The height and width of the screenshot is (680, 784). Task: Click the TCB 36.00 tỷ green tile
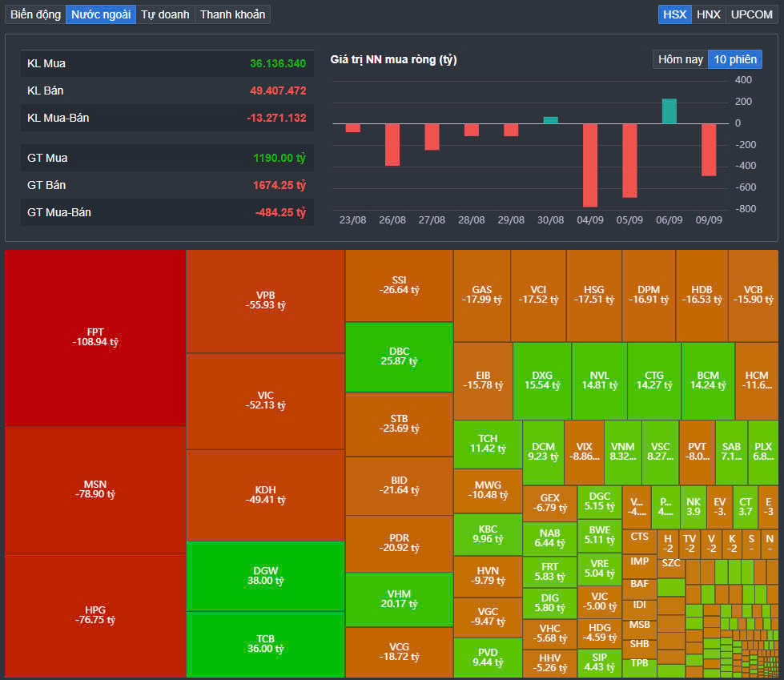266,645
